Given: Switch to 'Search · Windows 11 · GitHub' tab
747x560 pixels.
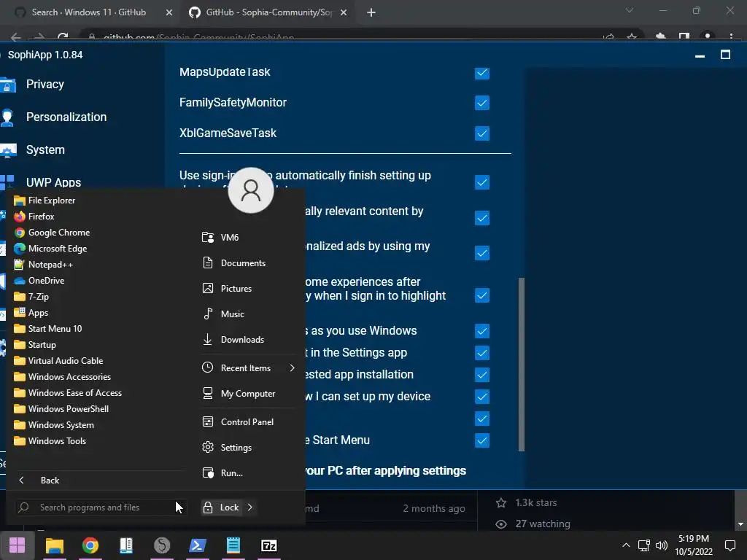Looking at the screenshot, I should [89, 12].
